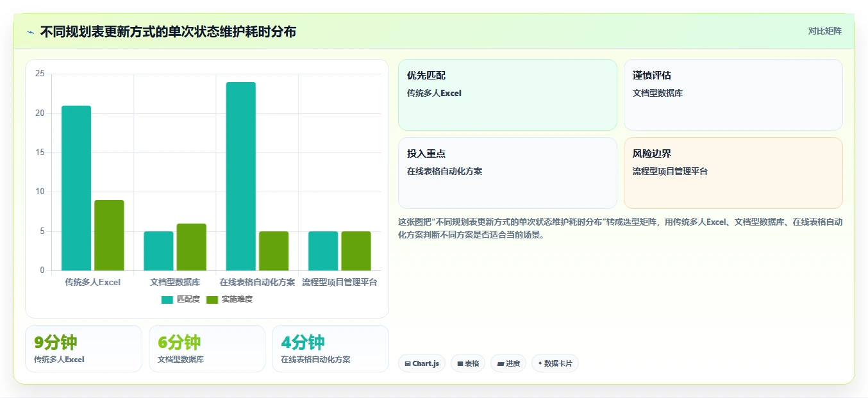The width and height of the screenshot is (868, 398).
Task: Click the green 实施难度 bar for 传统多人Excel
Action: [109, 235]
